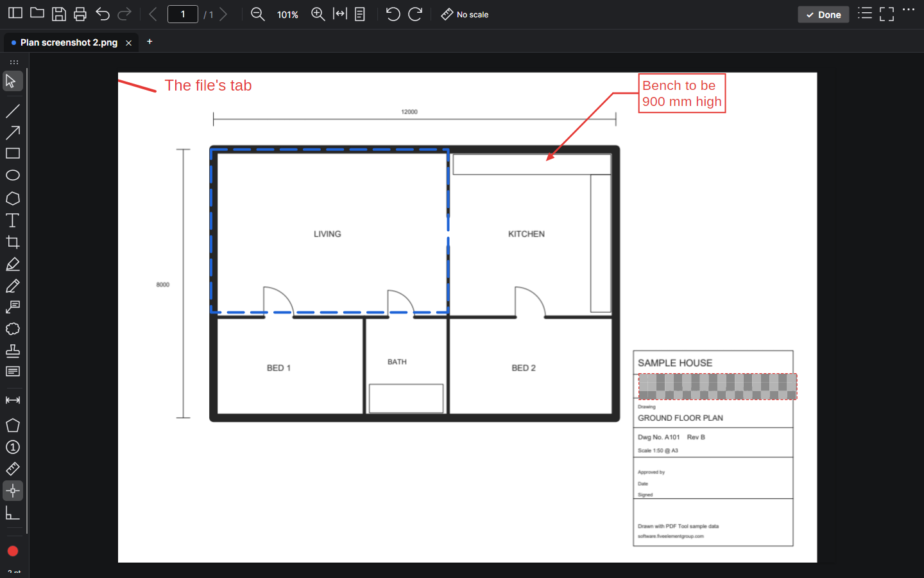Enter full screen mode
The height and width of the screenshot is (578, 924).
click(x=887, y=14)
